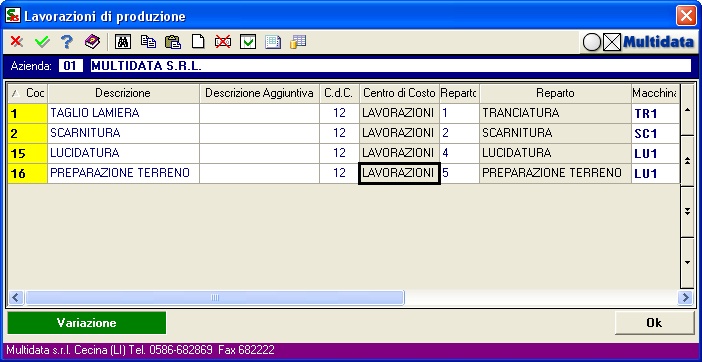This screenshot has height=362, width=702.
Task: Click the Descrizione Aggiuntiva column header
Action: point(259,93)
